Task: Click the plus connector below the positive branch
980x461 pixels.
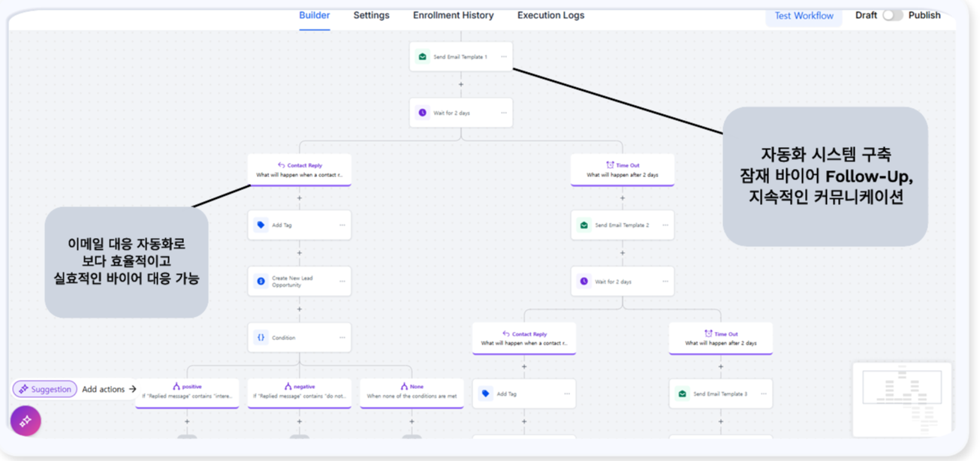Action: click(x=187, y=421)
